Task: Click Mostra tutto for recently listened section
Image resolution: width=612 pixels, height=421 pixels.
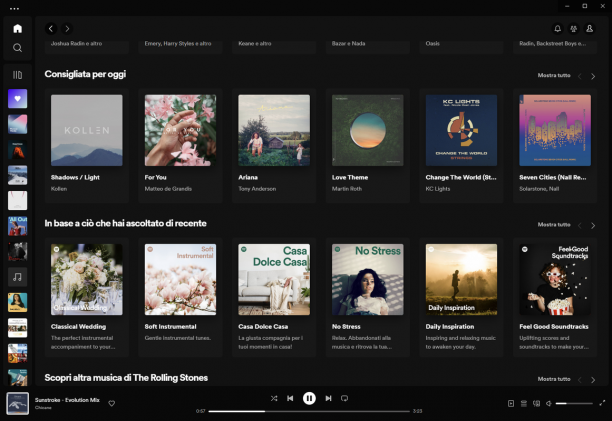Action: [554, 225]
